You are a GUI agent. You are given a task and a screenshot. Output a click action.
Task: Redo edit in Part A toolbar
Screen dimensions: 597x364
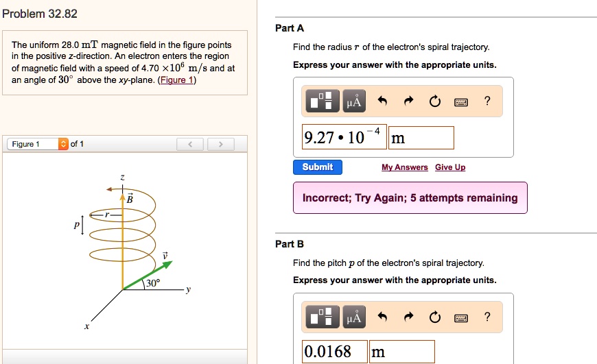408,101
